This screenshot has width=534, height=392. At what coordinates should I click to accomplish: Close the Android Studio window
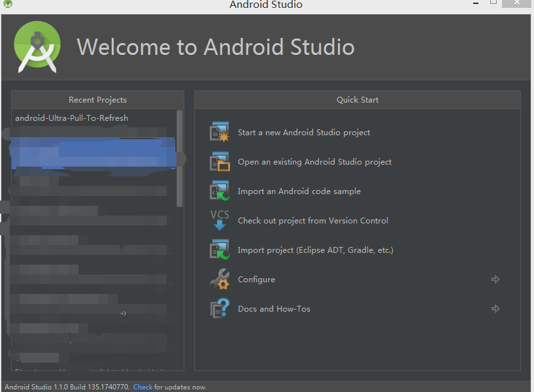tap(516, 3)
